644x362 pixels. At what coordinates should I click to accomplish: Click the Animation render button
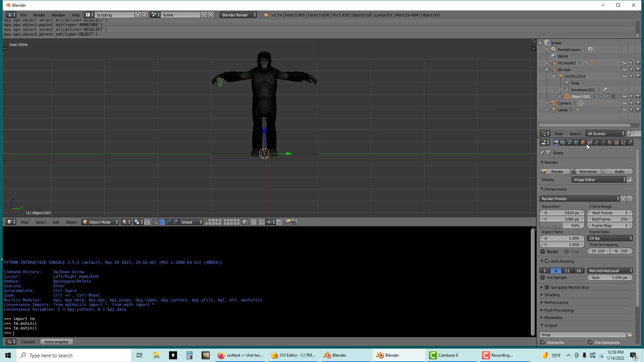[585, 172]
